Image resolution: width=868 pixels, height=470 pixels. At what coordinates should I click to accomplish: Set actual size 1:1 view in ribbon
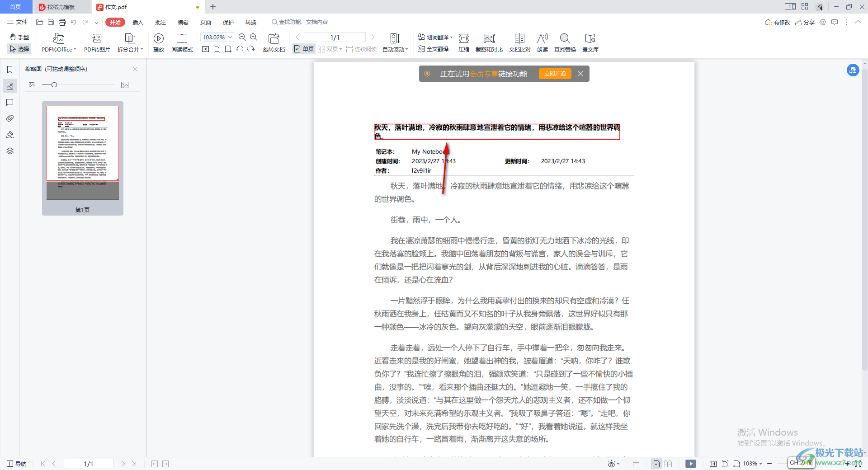pyautogui.click(x=205, y=49)
